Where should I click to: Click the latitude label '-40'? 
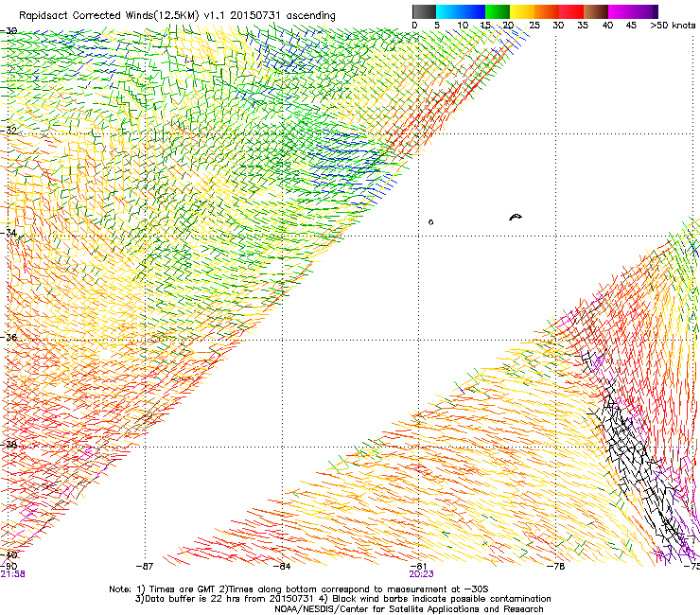[x=9, y=554]
